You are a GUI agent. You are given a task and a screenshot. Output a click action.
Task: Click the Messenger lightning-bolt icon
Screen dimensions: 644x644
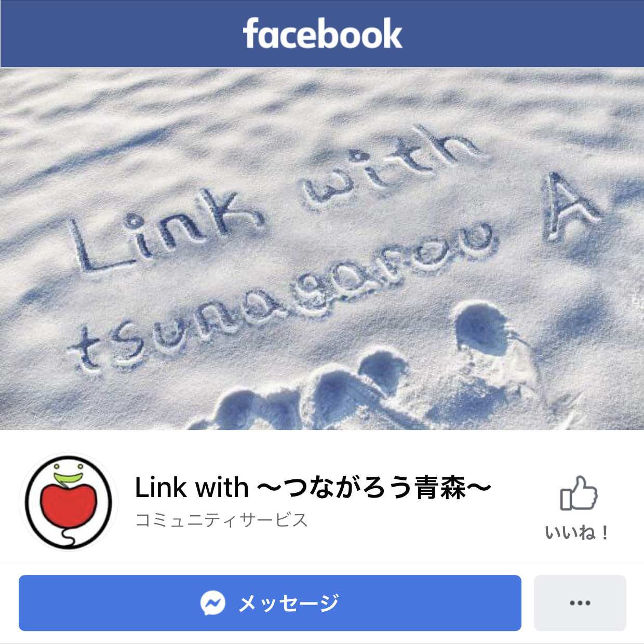coord(213,603)
